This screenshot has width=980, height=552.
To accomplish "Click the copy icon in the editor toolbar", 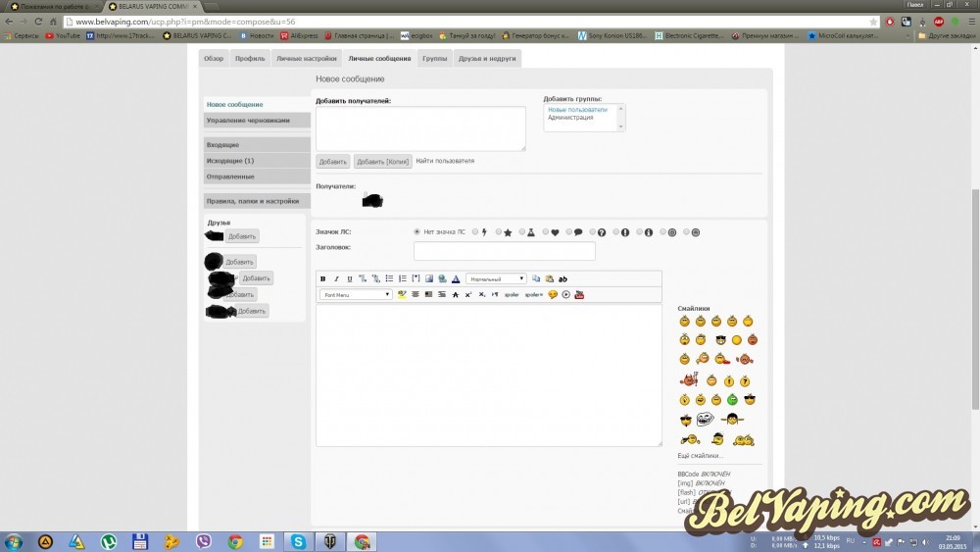I will click(536, 278).
